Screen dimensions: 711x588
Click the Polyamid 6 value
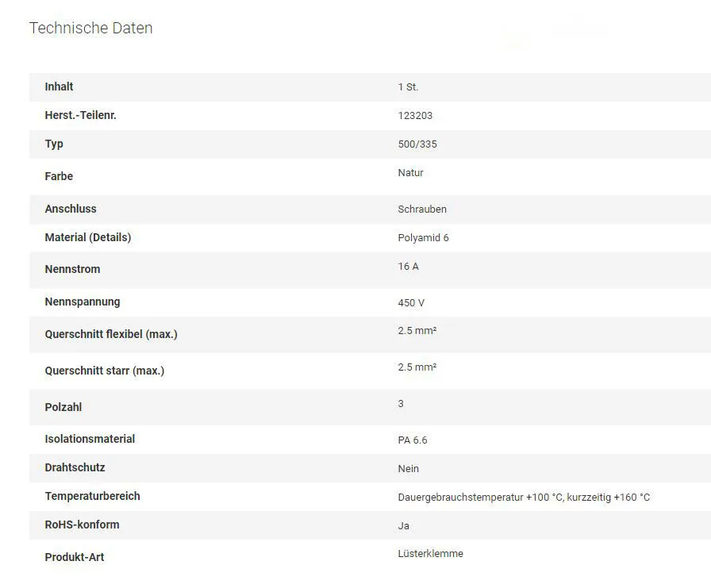pos(423,238)
